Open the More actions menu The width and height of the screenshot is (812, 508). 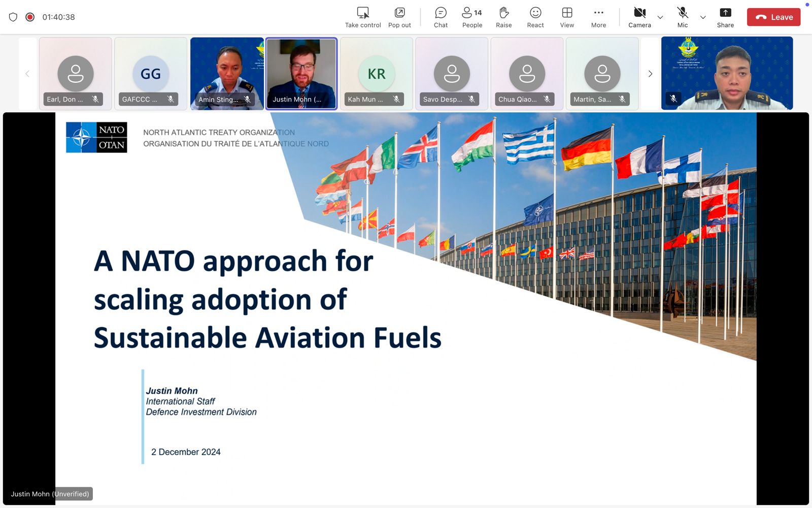(x=598, y=17)
